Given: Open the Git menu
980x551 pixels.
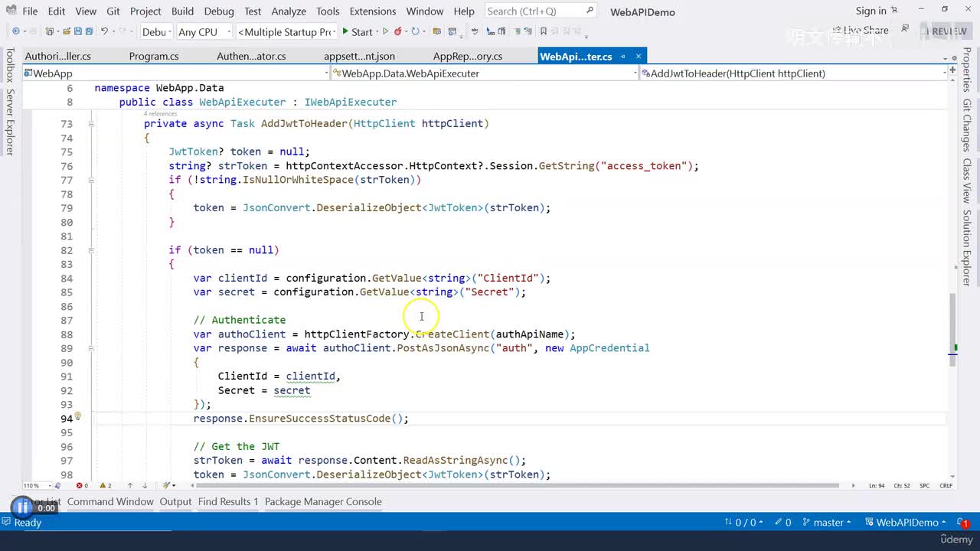Looking at the screenshot, I should click(113, 11).
